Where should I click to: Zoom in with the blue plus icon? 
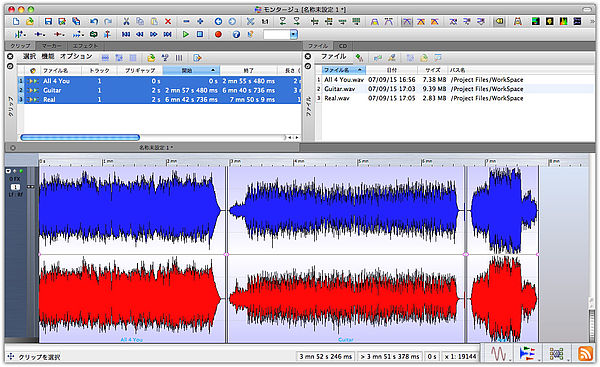200,21
